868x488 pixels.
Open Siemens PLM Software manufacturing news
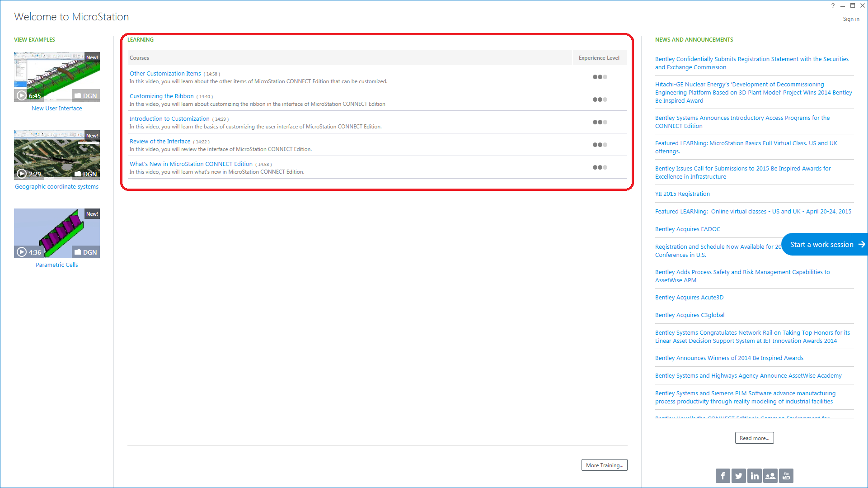pos(746,397)
